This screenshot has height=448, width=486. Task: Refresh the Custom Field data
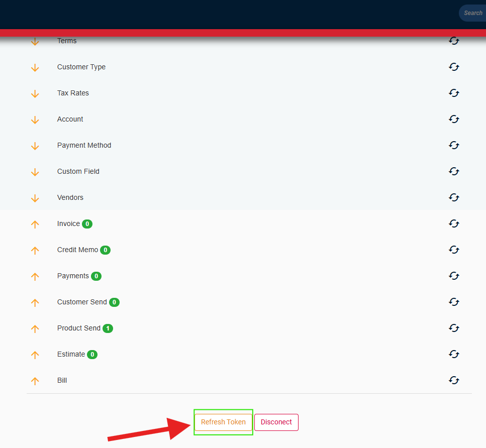(x=454, y=171)
